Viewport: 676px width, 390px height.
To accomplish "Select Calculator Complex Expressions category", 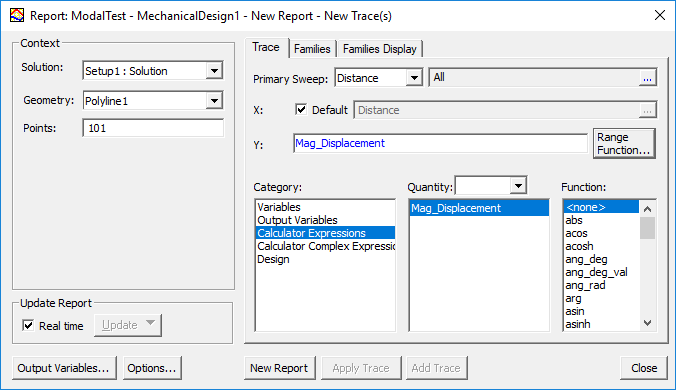I will tap(325, 246).
